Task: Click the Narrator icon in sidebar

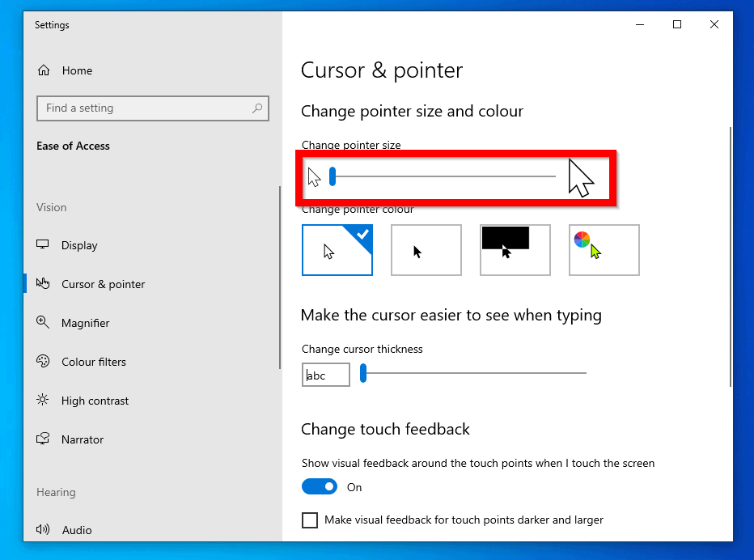Action: tap(44, 439)
